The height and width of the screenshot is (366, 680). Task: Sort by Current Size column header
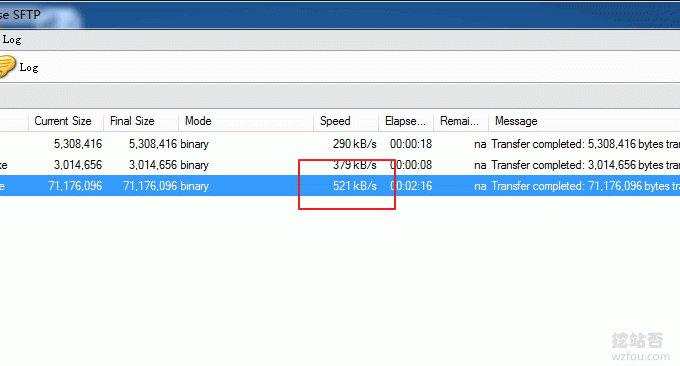(x=63, y=121)
